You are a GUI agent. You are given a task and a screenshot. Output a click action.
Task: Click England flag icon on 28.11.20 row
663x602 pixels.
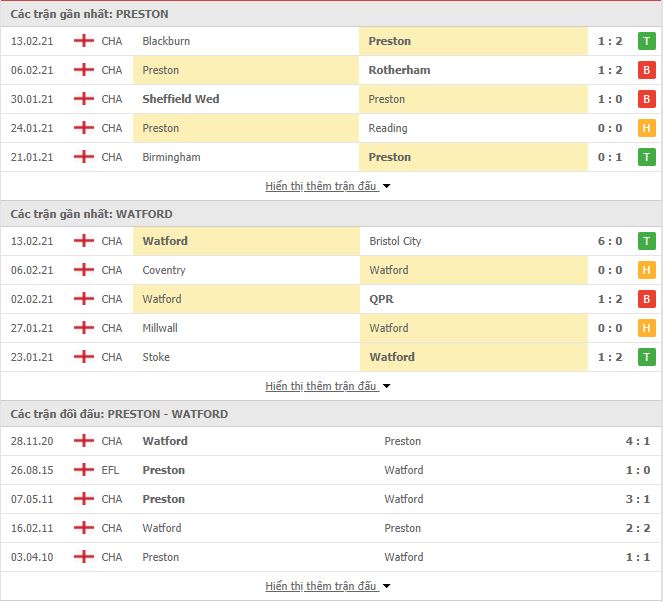tap(84, 441)
